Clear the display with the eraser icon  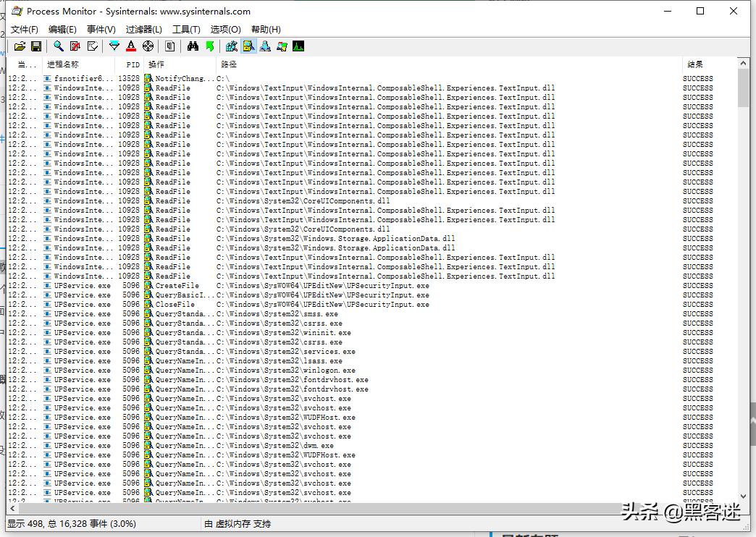click(x=92, y=46)
